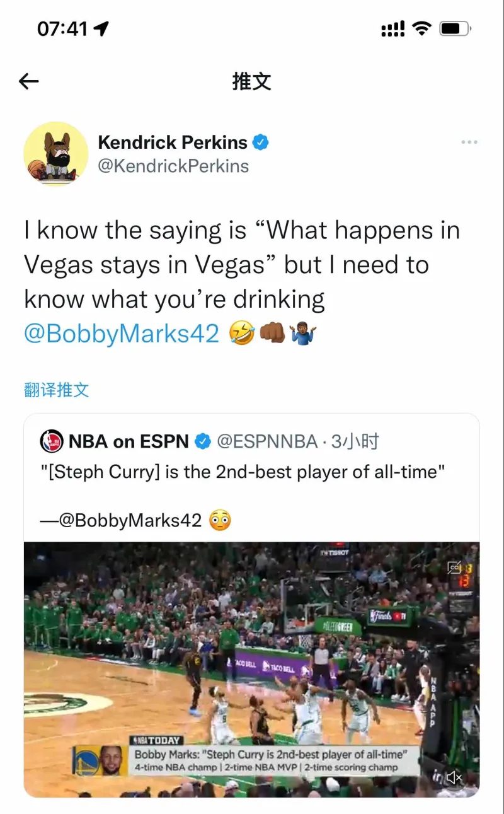Tap the back arrow
This screenshot has height=814, width=504.
pyautogui.click(x=29, y=81)
